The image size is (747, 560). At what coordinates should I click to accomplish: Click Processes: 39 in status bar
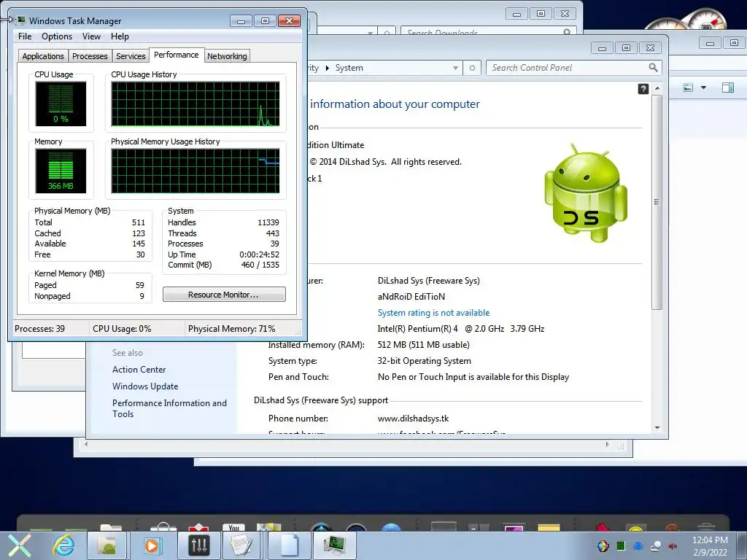39,329
